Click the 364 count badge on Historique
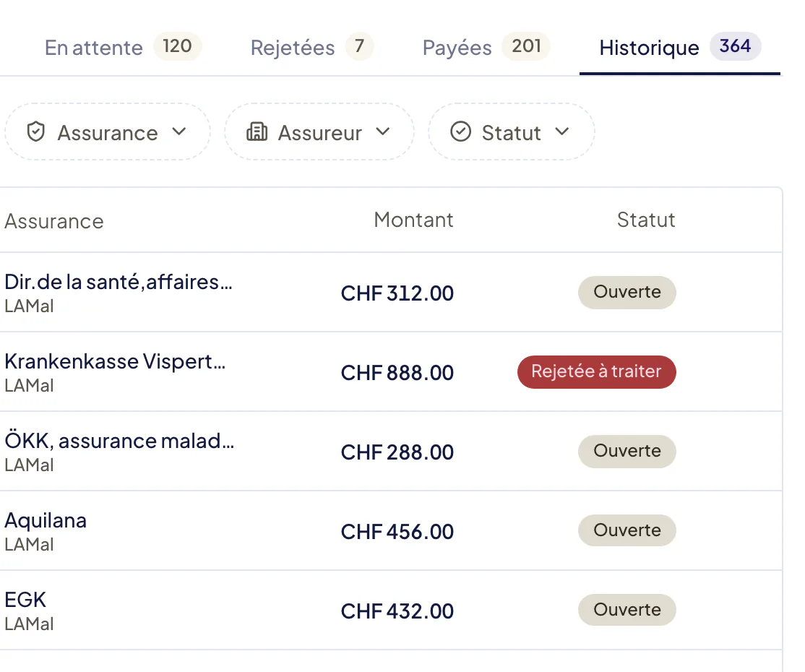This screenshot has height=672, width=805. pyautogui.click(x=735, y=46)
